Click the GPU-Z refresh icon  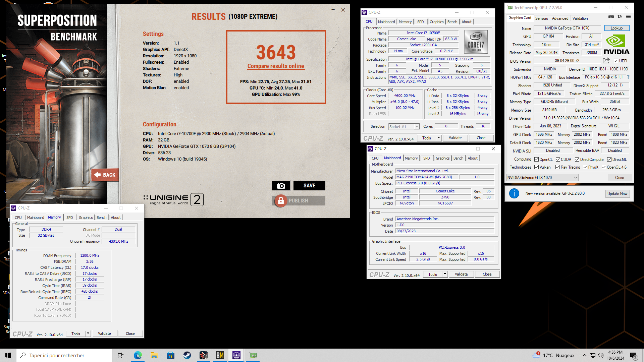(620, 16)
